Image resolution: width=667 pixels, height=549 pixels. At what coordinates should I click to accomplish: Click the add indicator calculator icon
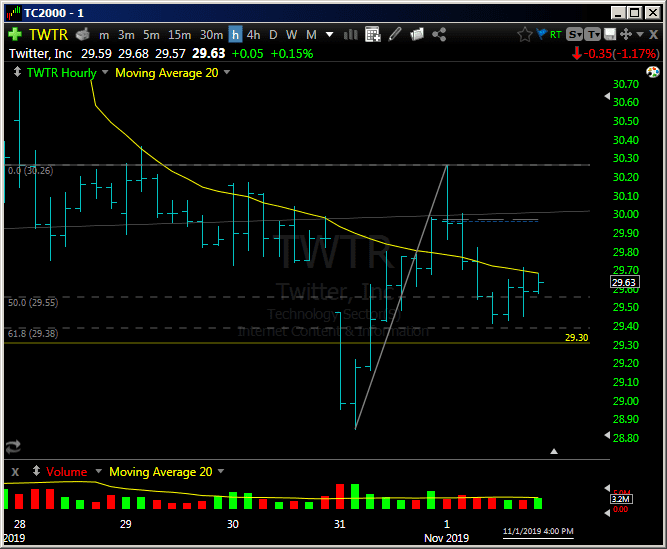click(x=373, y=34)
